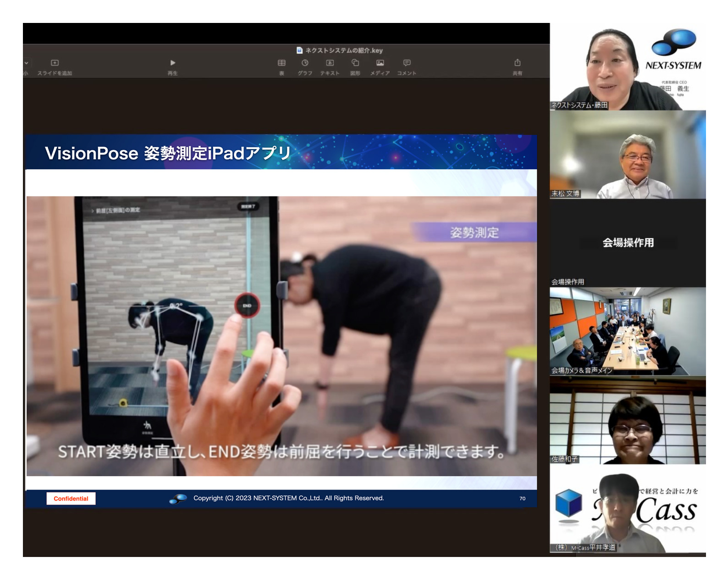
Task: Open the メディア media picker
Action: pos(380,63)
